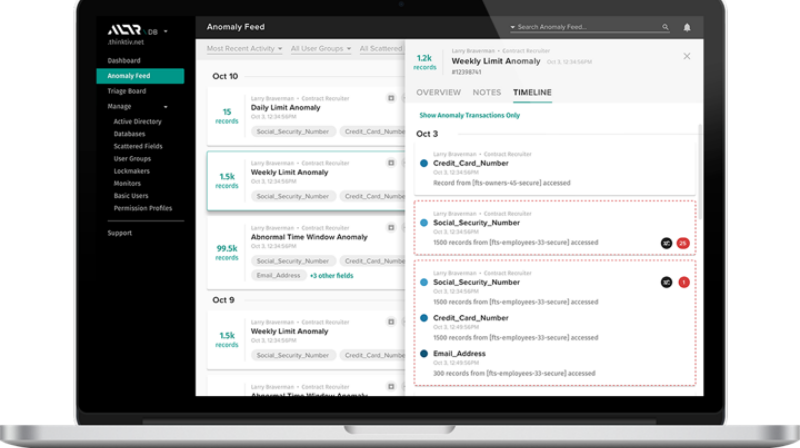
Task: Open Triage Board in sidebar
Action: click(x=127, y=91)
